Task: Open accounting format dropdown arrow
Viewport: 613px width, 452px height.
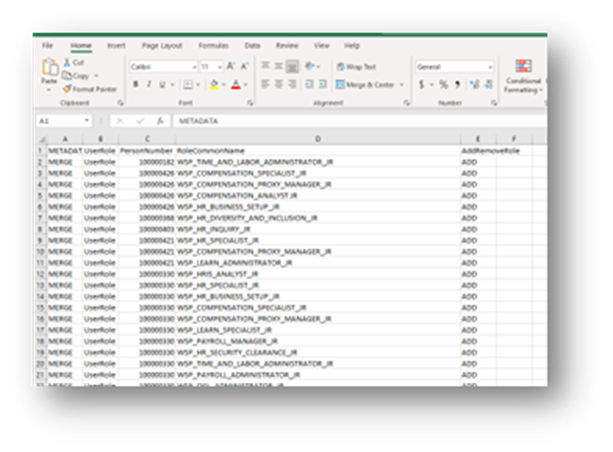Action: pos(432,84)
